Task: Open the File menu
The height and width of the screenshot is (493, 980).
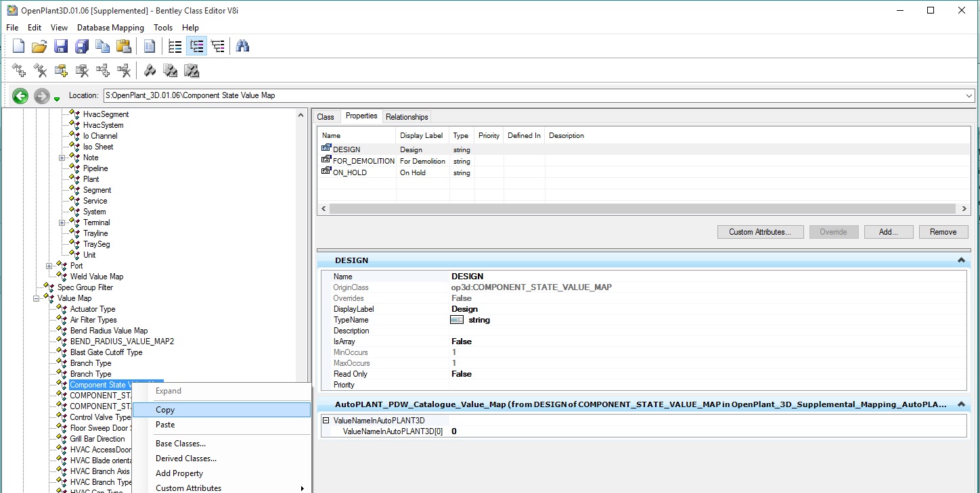Action: point(12,28)
